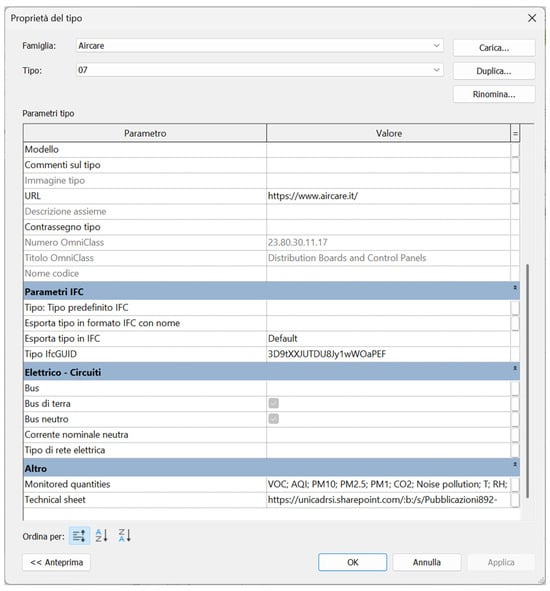Collapse the Elettrico - Circuiti section
Image resolution: width=550 pixels, height=591 pixels.
(x=515, y=368)
